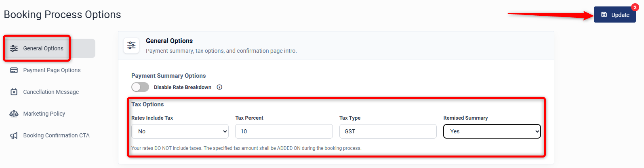This screenshot has width=644, height=168.
Task: Click the Payment Page Options card icon
Action: point(14,70)
